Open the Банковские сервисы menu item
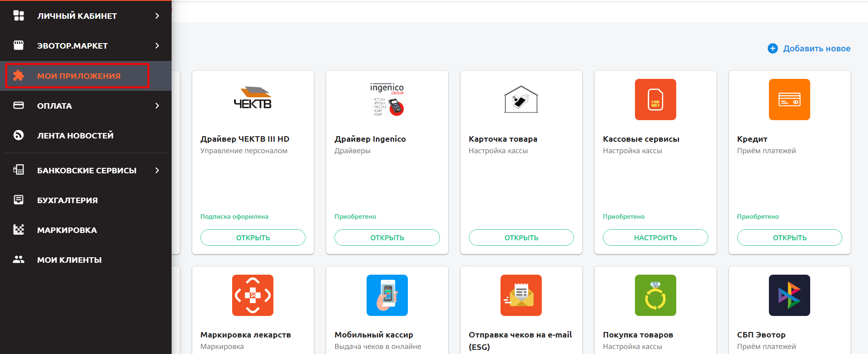 click(86, 170)
